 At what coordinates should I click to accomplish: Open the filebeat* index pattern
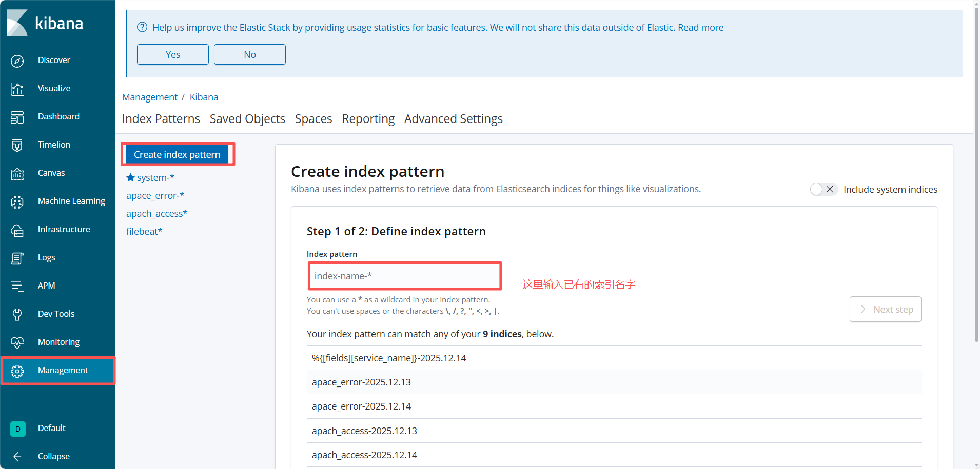144,231
